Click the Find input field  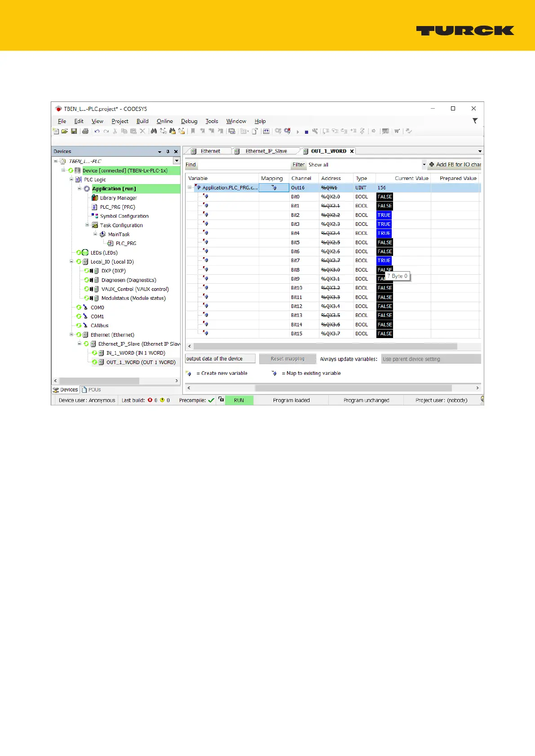pyautogui.click(x=244, y=165)
